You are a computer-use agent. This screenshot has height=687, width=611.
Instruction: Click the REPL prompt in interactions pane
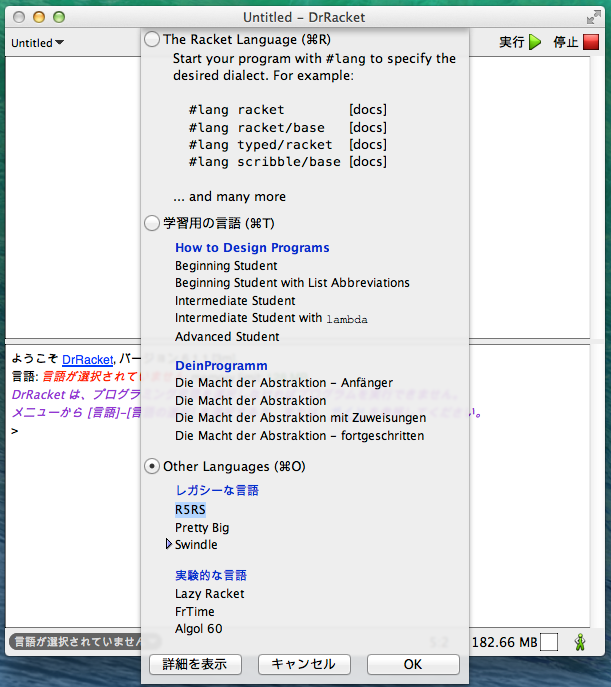[15, 431]
